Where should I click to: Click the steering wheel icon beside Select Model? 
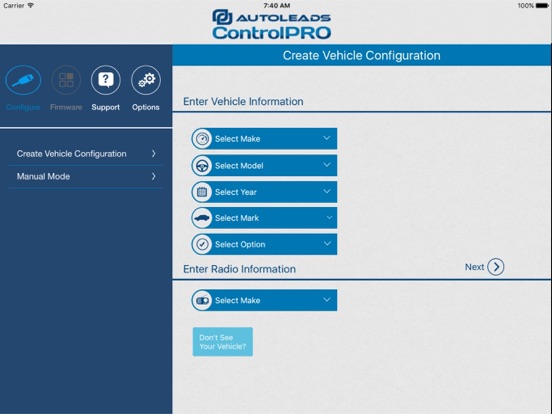tap(202, 165)
